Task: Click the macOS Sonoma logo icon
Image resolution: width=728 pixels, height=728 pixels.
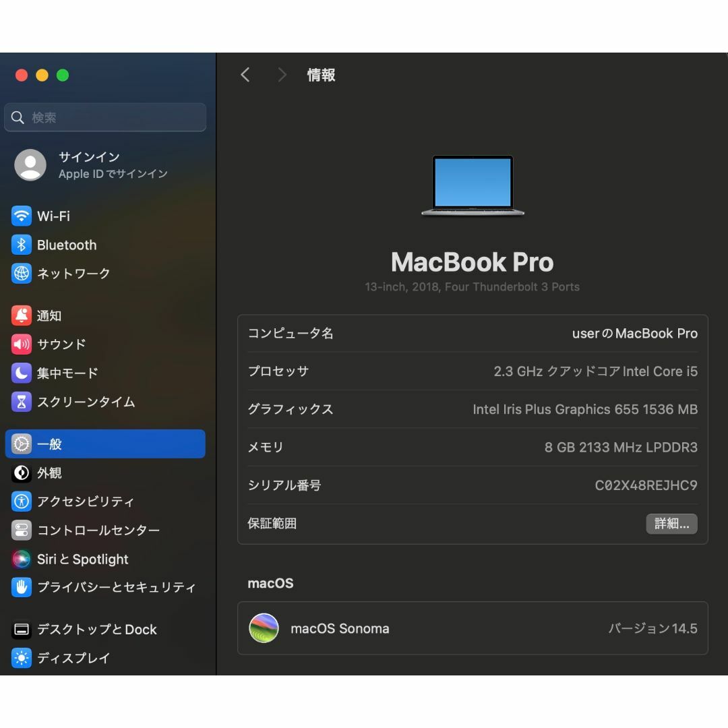Action: click(x=264, y=628)
